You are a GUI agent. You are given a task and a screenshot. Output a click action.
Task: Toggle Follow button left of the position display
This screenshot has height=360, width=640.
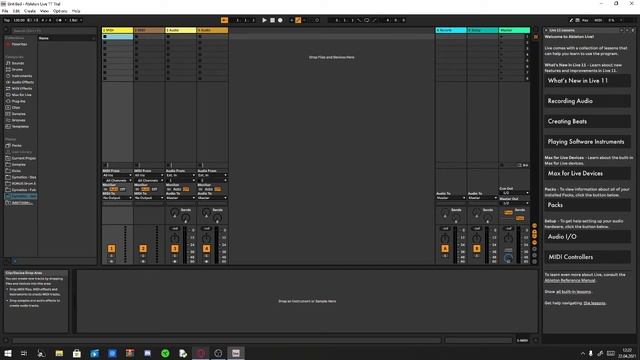coord(224,20)
